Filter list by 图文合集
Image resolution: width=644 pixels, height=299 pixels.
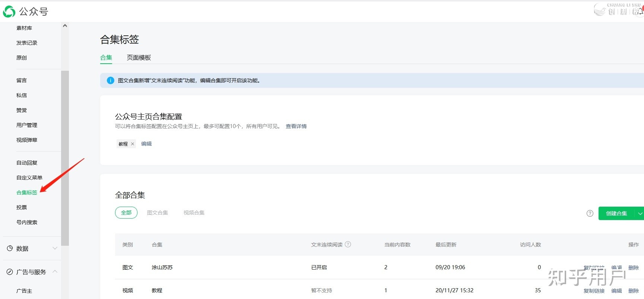click(x=157, y=213)
